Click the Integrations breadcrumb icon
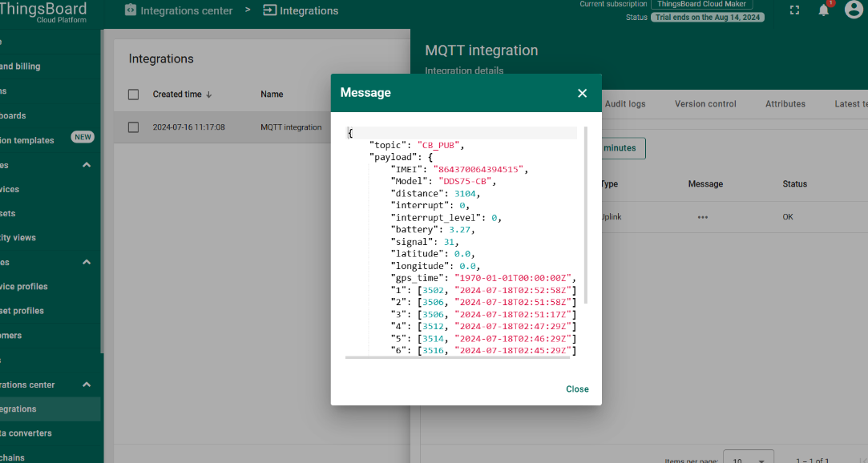This screenshot has height=463, width=868. [269, 10]
